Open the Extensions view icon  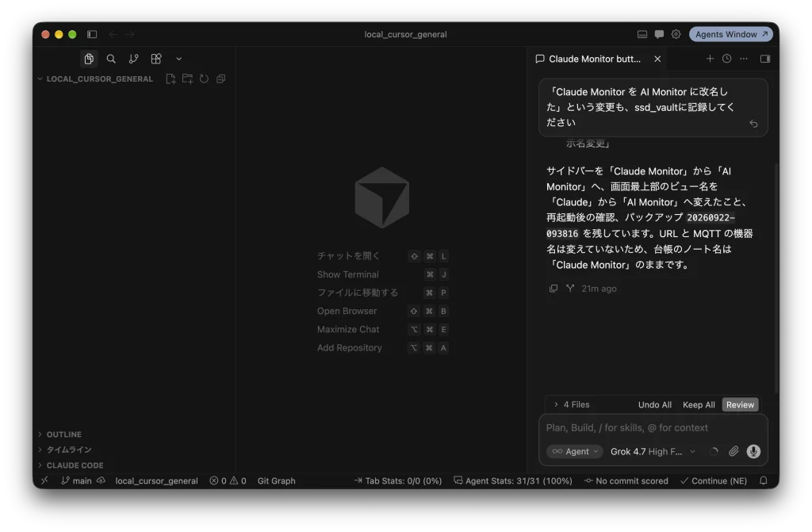(156, 59)
